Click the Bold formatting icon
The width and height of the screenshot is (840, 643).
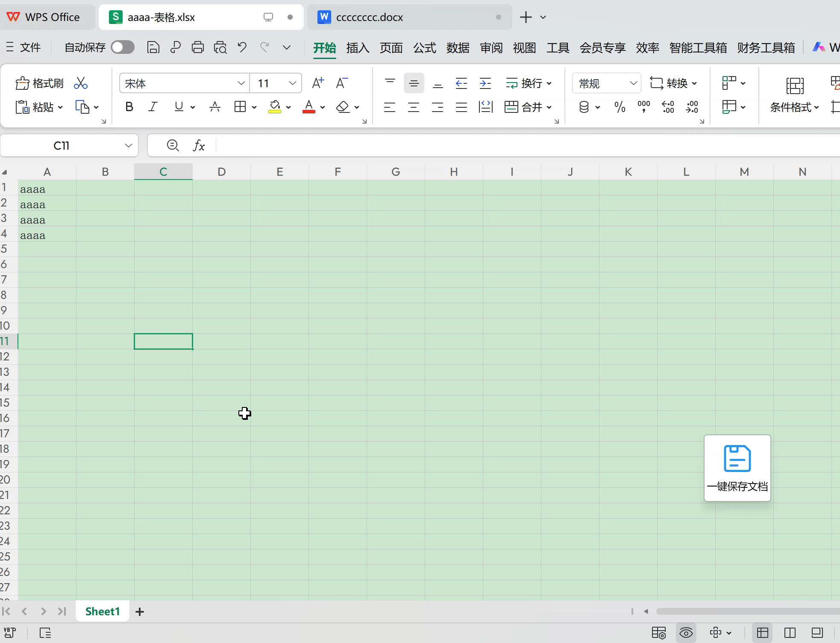click(x=129, y=107)
